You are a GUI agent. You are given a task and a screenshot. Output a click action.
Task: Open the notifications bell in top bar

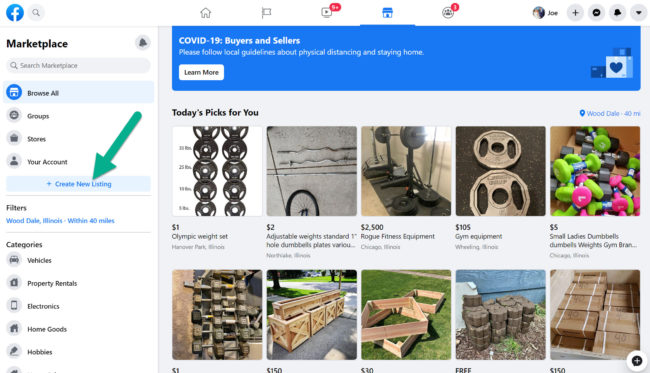coord(617,13)
